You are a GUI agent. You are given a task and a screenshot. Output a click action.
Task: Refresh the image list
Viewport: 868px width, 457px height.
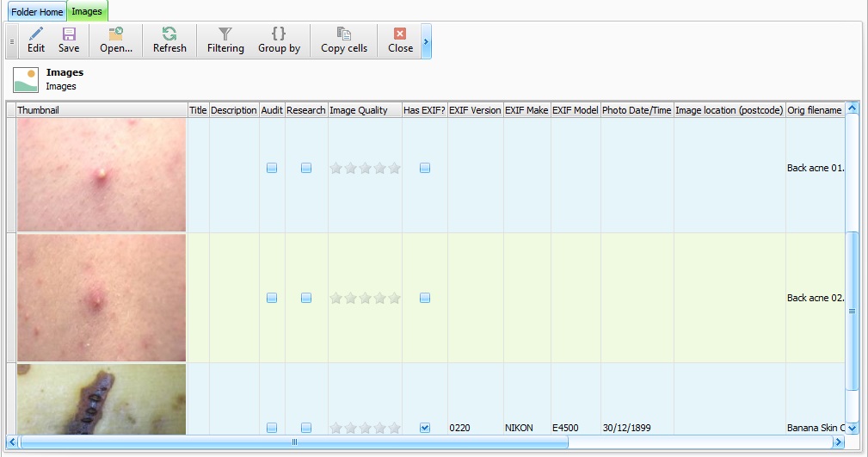169,34
